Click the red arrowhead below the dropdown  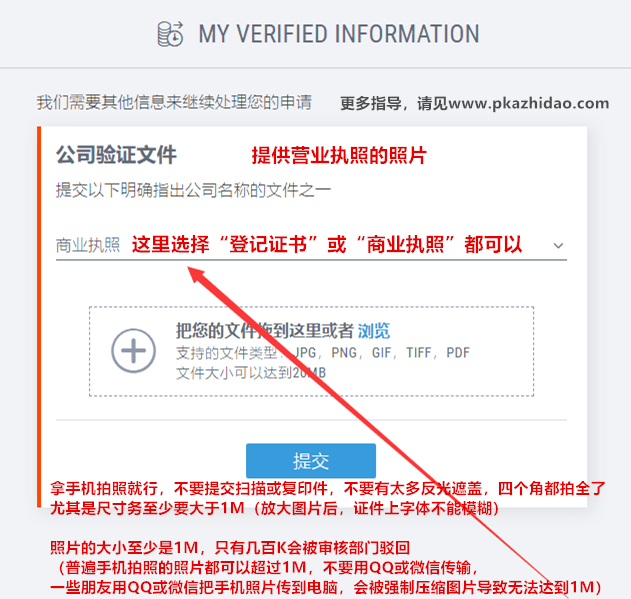(197, 275)
